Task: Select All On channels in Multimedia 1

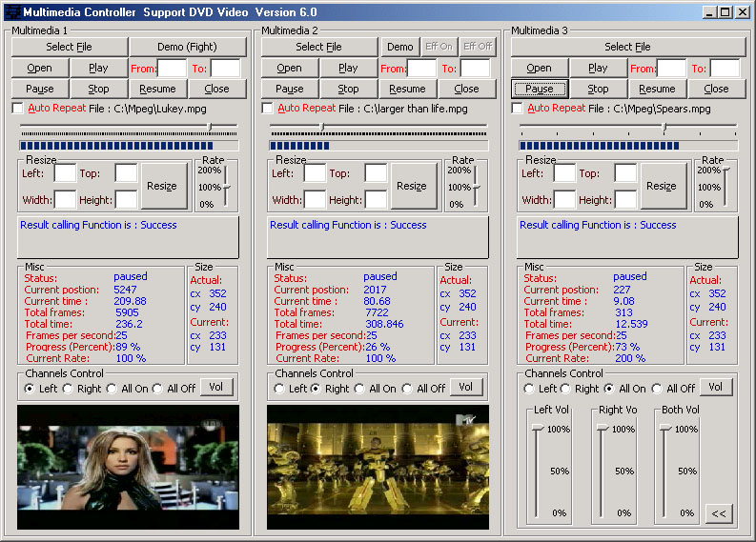Action: [112, 389]
